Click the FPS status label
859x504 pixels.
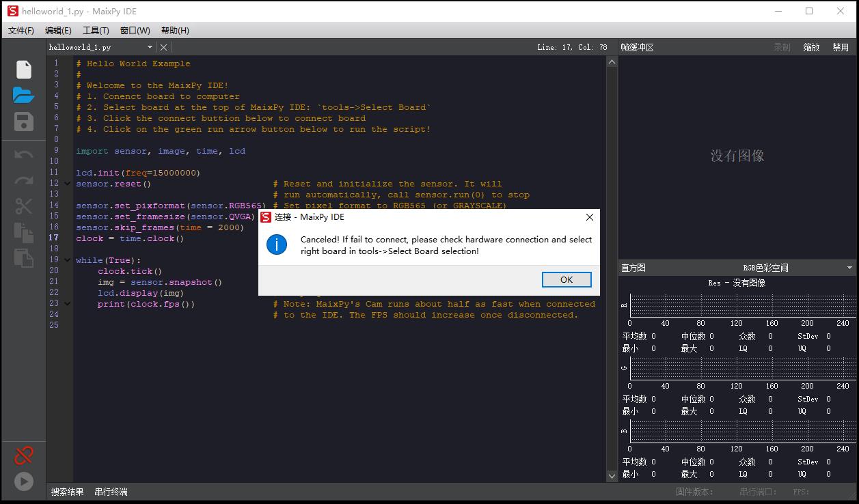click(801, 492)
